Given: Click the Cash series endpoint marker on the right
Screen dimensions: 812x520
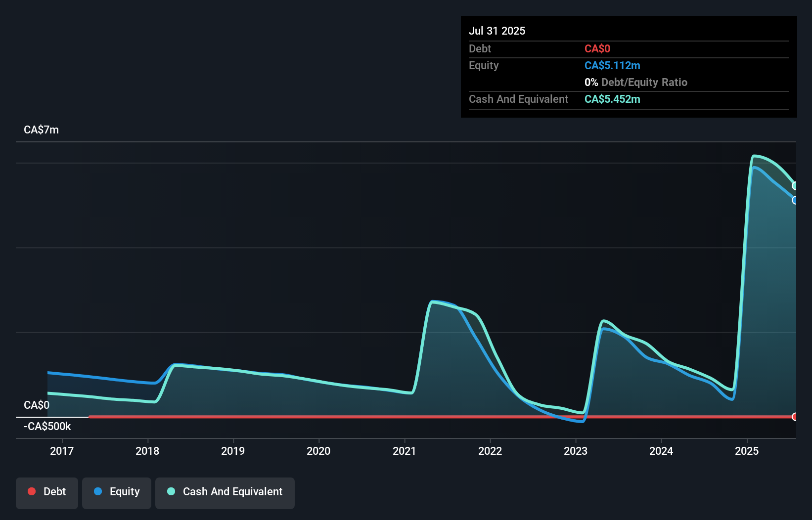Looking at the screenshot, I should point(795,186).
